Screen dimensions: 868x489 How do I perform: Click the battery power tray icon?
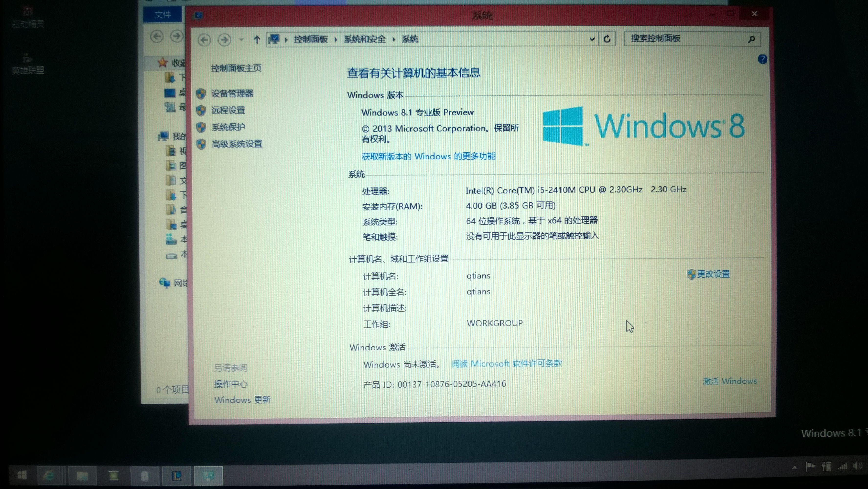[826, 467]
